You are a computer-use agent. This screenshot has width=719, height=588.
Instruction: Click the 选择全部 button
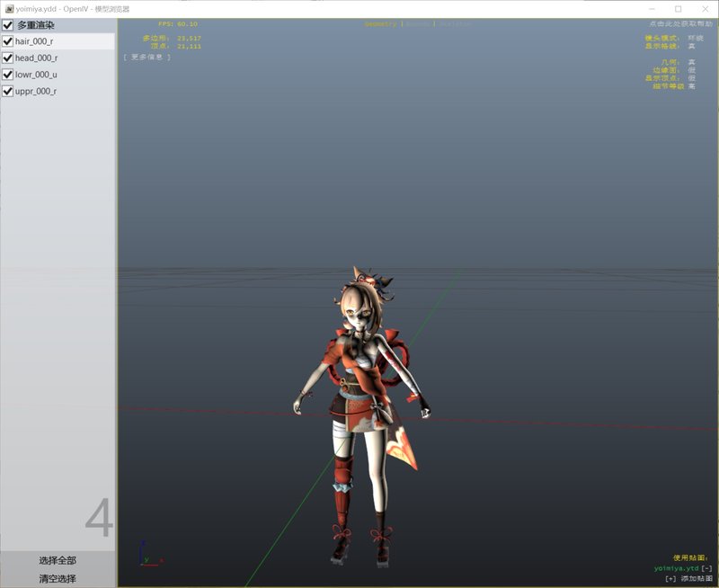click(58, 560)
